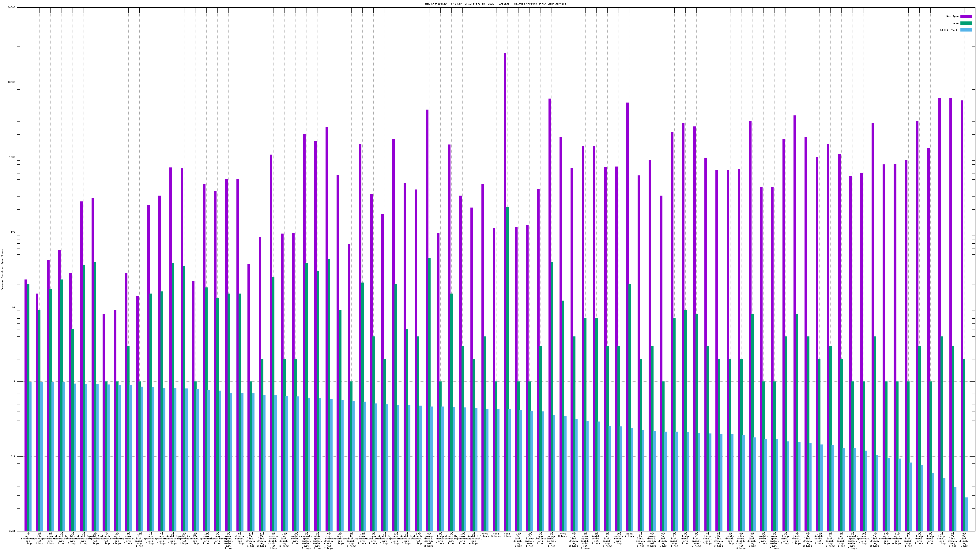Click the green Spam legend swatch
980x551 pixels.
966,23
